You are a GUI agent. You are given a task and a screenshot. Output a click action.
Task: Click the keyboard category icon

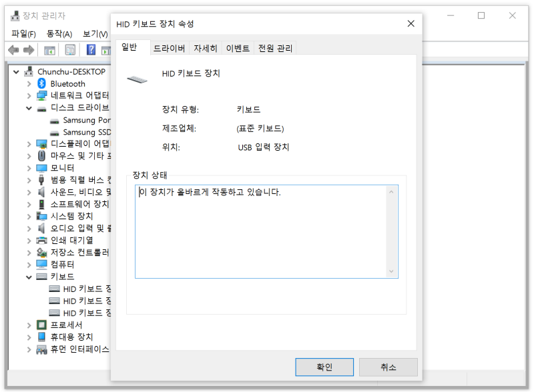point(41,277)
